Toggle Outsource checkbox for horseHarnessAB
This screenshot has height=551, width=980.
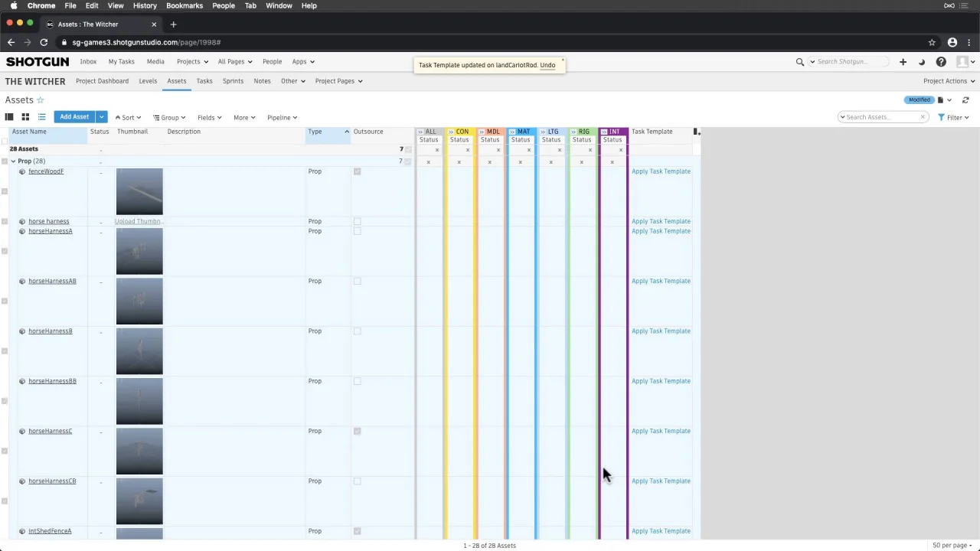(357, 281)
